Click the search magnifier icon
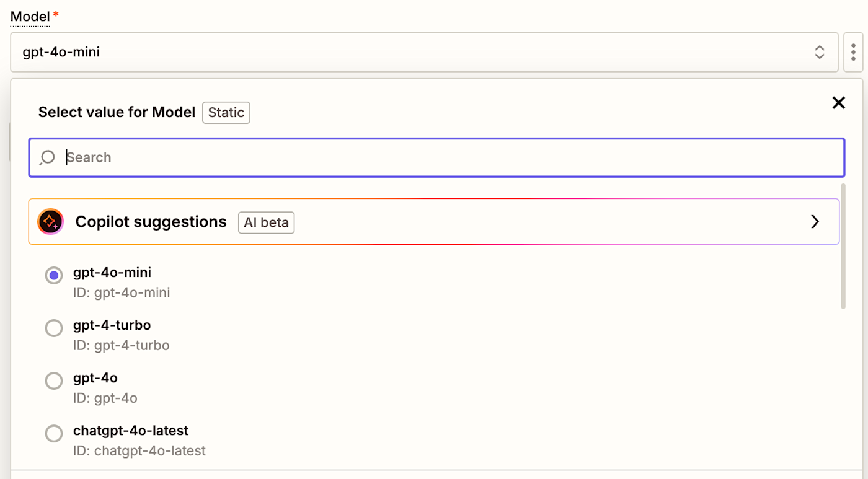Viewport: 868px width, 479px height. (47, 157)
